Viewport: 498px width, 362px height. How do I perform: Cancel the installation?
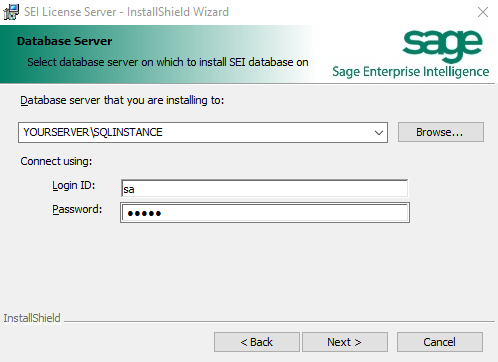coord(440,342)
